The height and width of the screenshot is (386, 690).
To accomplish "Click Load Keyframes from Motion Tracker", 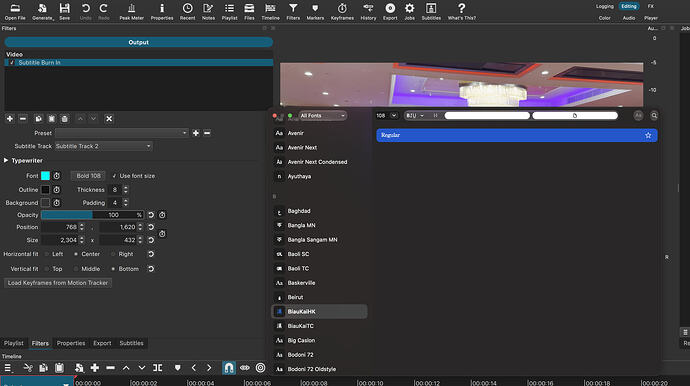I will [x=58, y=283].
